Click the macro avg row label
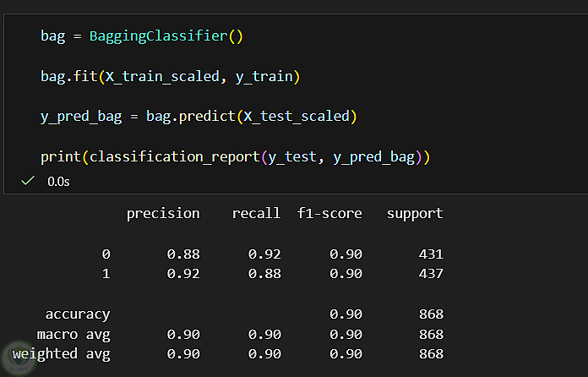The width and height of the screenshot is (588, 377). 73,335
